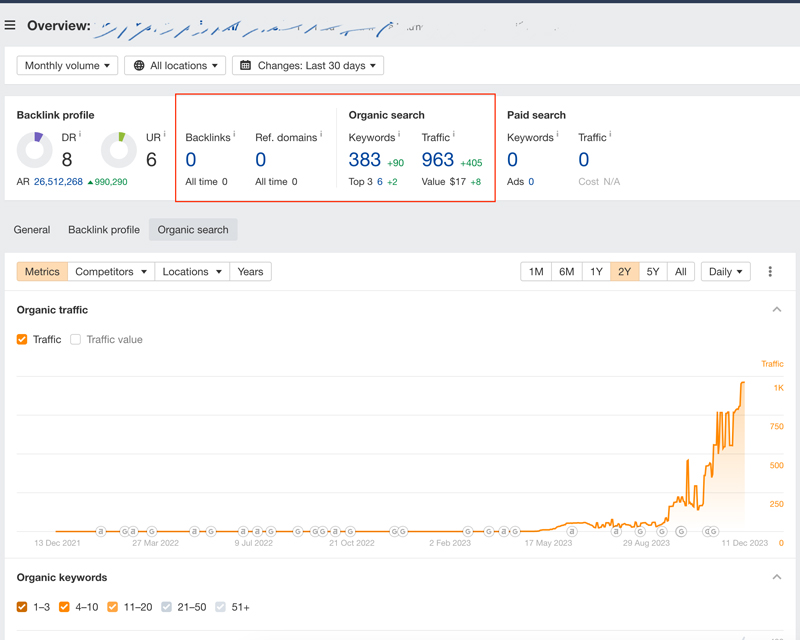Set chart range to All
The image size is (800, 640).
point(681,272)
